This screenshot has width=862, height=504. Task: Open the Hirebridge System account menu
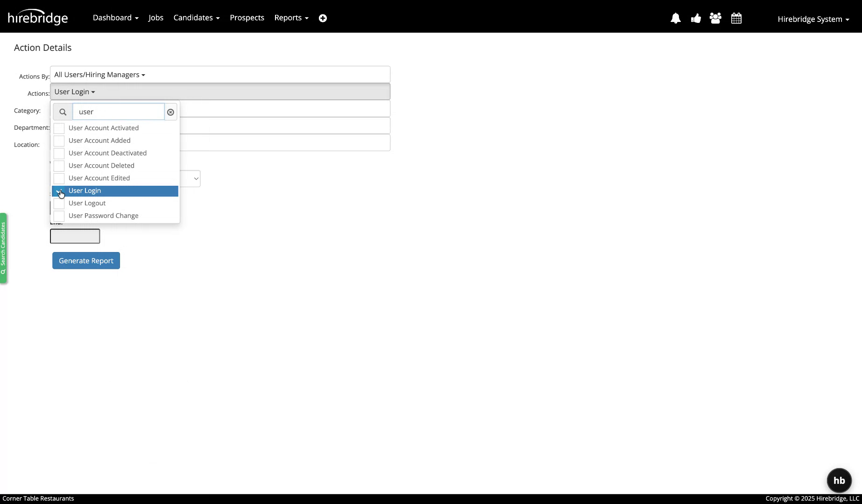[813, 19]
